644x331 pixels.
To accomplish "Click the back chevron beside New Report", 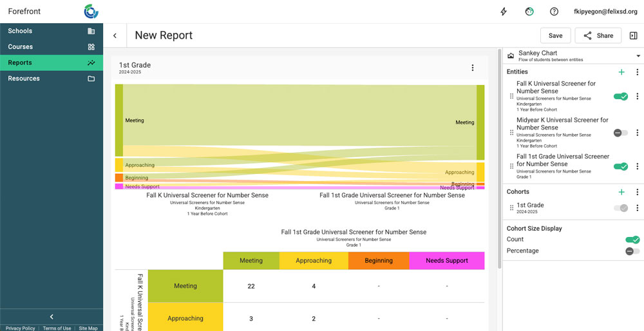I will [115, 36].
